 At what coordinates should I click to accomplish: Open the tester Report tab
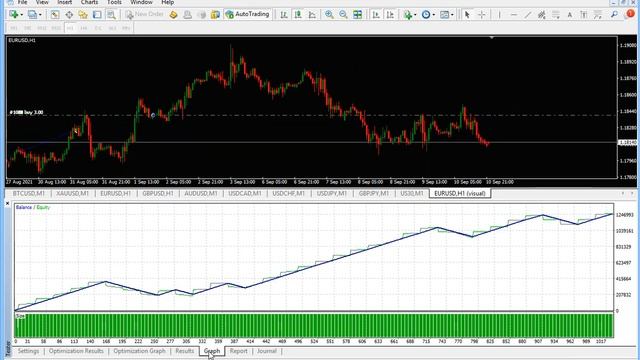tap(238, 351)
